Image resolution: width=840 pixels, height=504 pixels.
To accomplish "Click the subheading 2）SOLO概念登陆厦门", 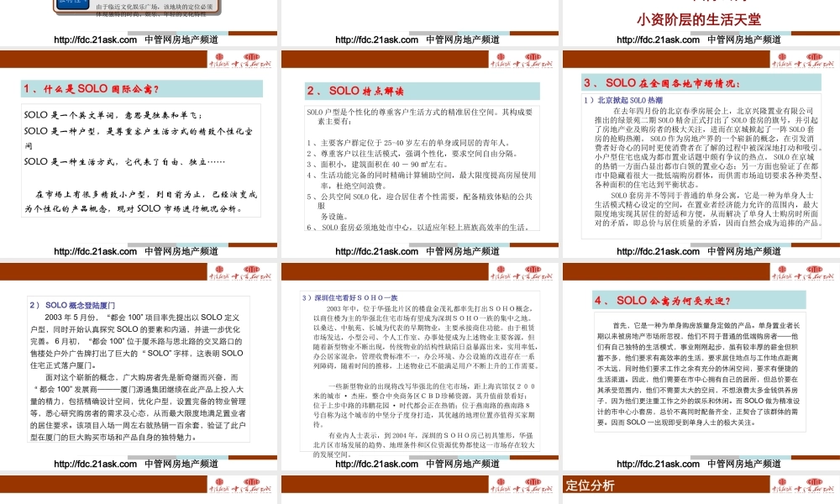I will click(x=72, y=305).
